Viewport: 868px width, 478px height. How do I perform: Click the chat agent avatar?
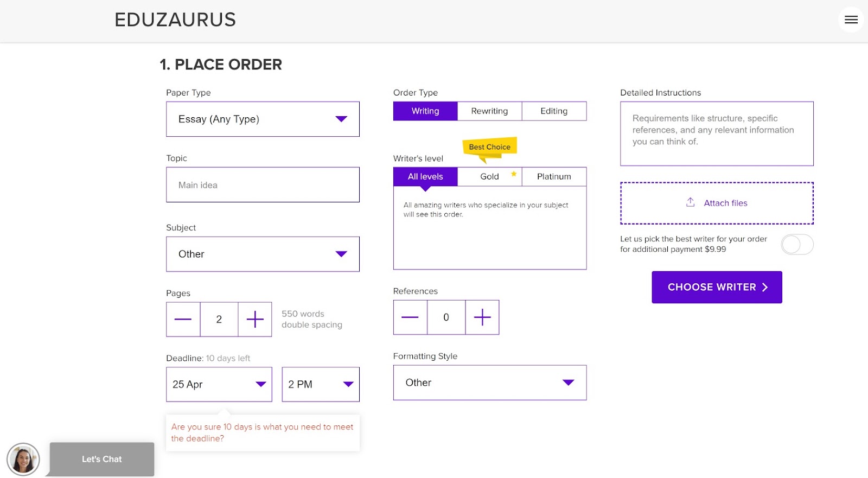(23, 460)
